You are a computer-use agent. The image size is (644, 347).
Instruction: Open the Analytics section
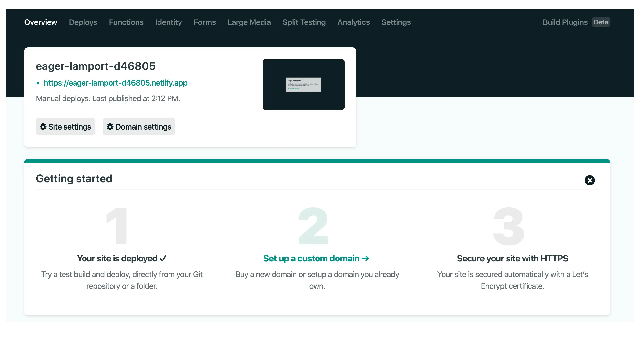[x=353, y=22]
